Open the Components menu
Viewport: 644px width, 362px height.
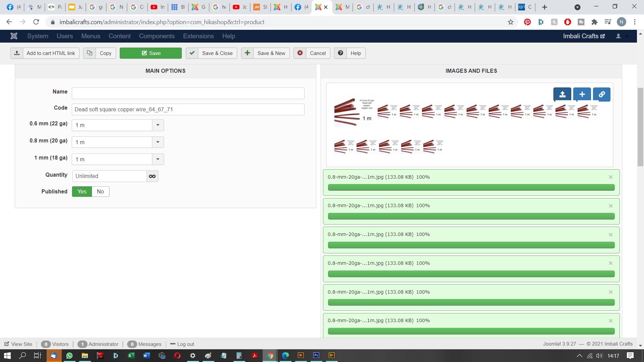coord(157,36)
